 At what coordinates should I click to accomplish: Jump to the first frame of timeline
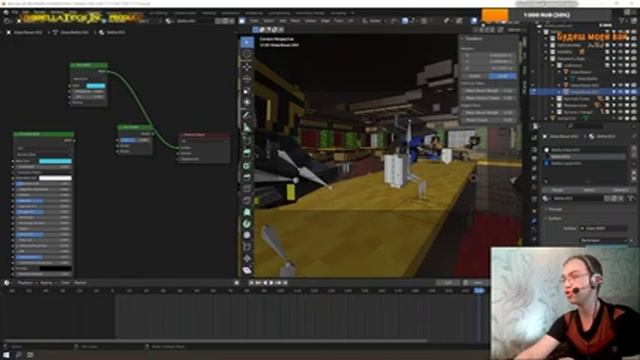pos(251,282)
